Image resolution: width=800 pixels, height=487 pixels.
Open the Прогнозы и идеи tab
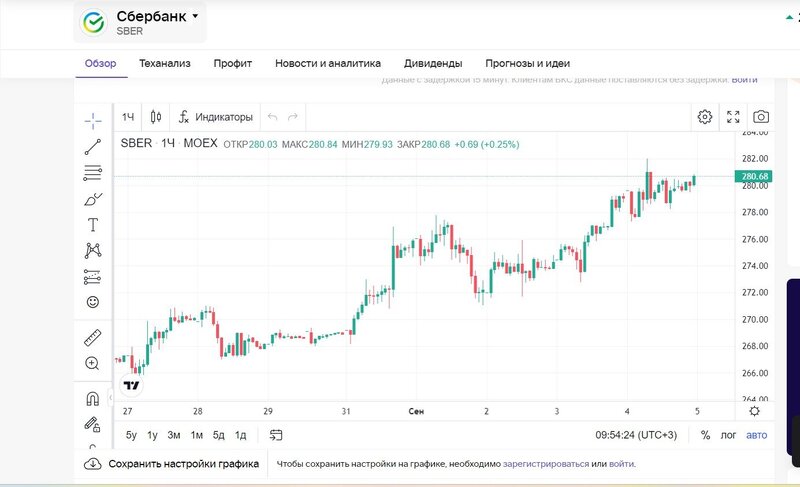[x=528, y=63]
